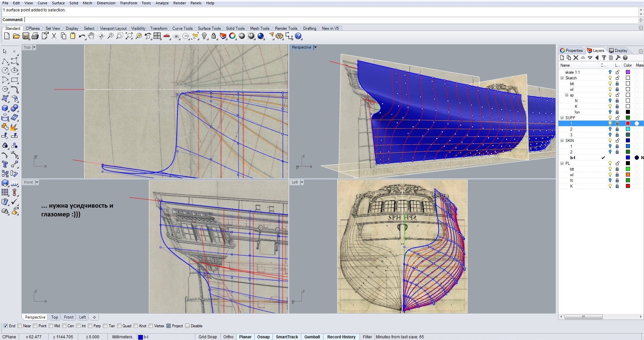The image size is (644, 340).
Task: Enable the Near osnap checkbox
Action: [20, 326]
